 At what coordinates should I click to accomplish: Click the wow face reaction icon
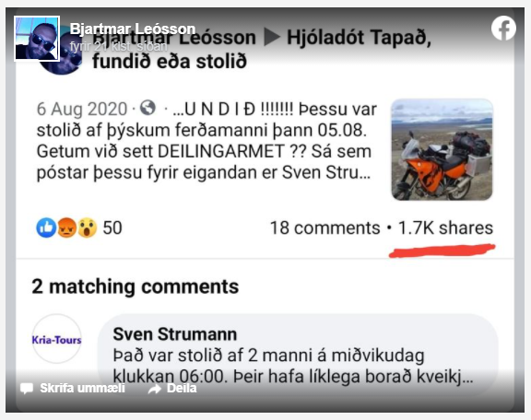87,227
